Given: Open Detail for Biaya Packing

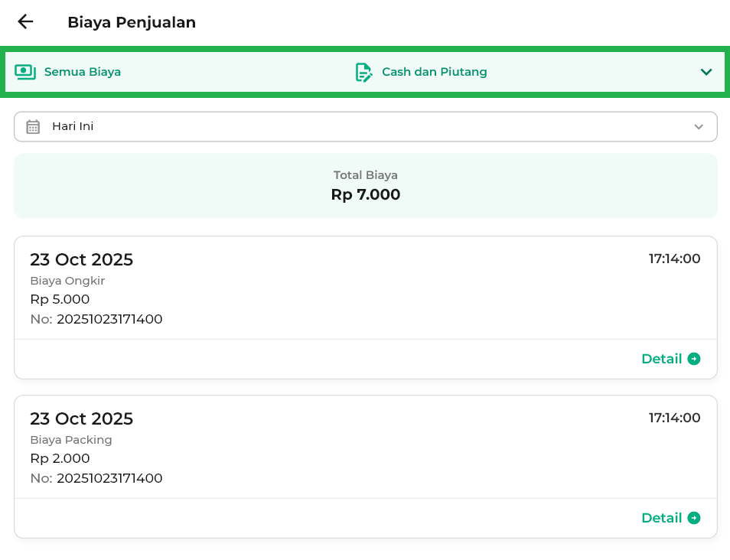Looking at the screenshot, I should coord(661,518).
